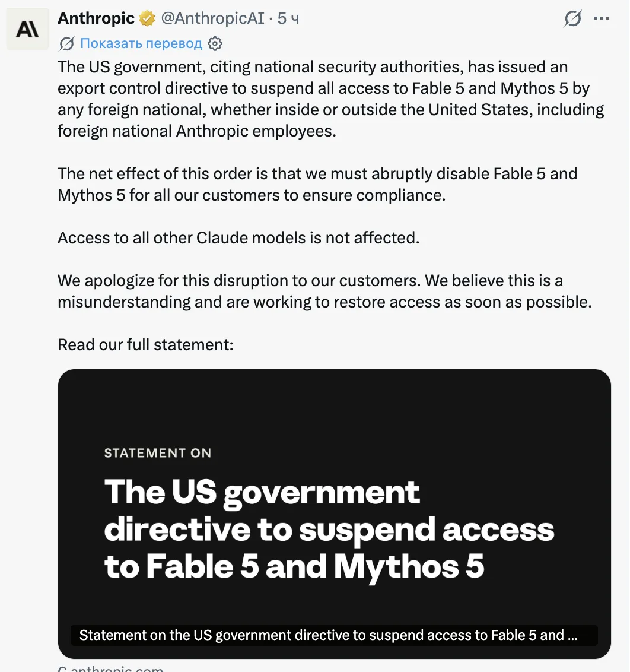Viewport: 630px width, 672px height.
Task: Open the Anthropic display name
Action: [96, 18]
